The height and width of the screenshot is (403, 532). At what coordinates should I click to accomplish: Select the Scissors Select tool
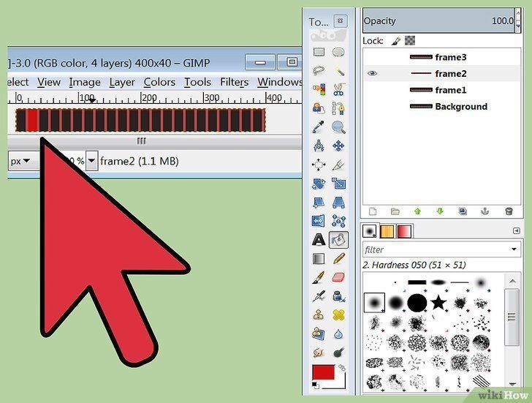[x=338, y=89]
